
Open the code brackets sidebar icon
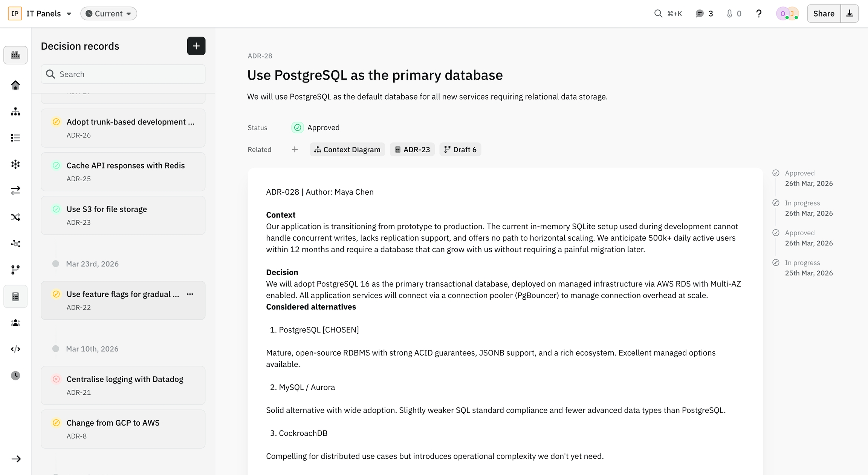[15, 349]
